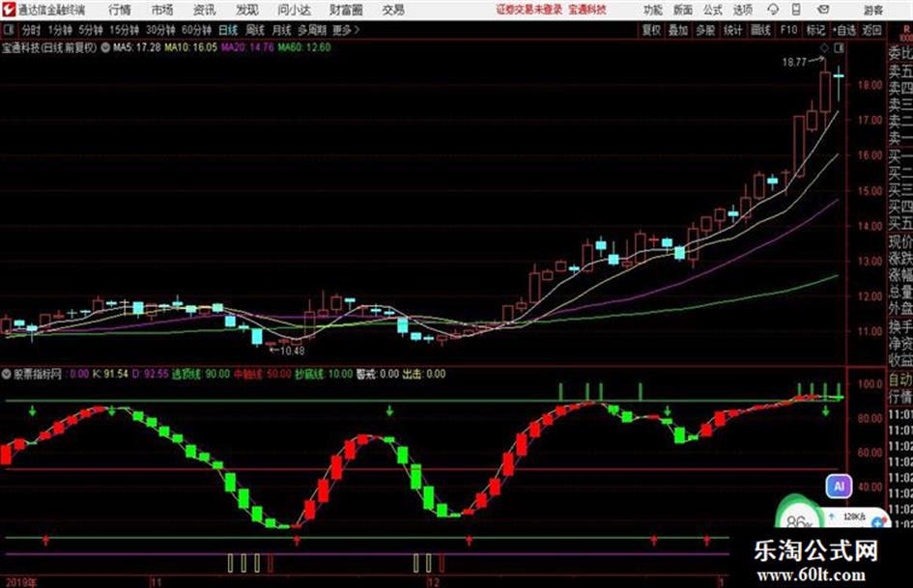Click the 统计 statistics button

click(732, 30)
